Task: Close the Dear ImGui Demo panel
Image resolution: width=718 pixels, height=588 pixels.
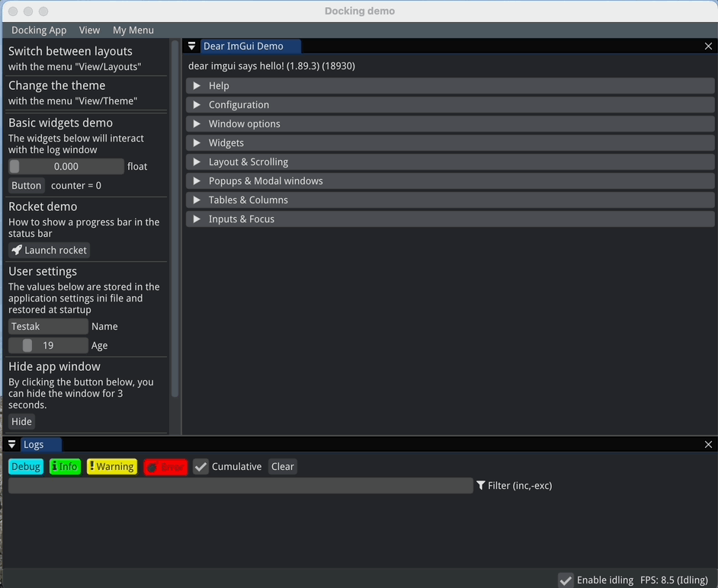Action: pos(708,46)
